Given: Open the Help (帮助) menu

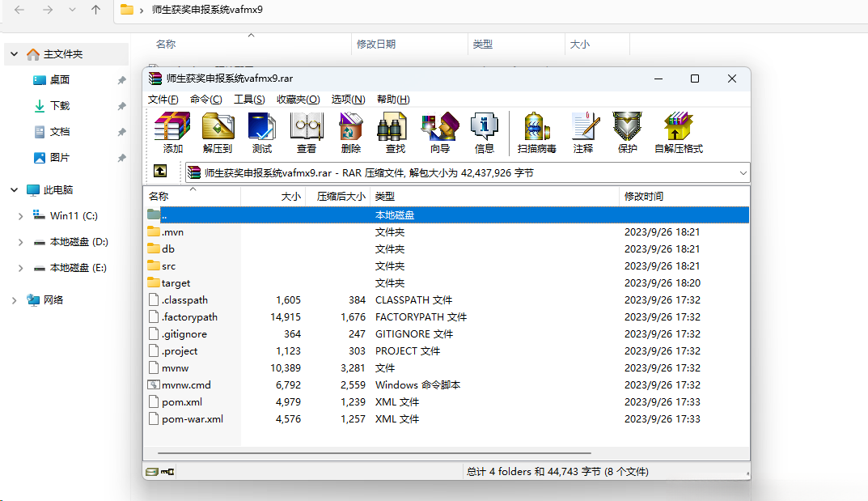Looking at the screenshot, I should [393, 99].
